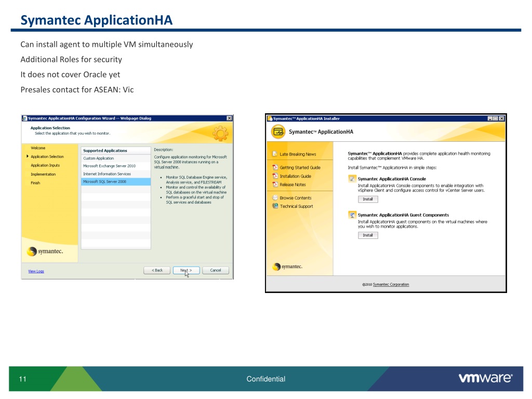This screenshot has width=532, height=399.
Task: Maximize the ApplicationHA Installer window
Action: pos(496,118)
